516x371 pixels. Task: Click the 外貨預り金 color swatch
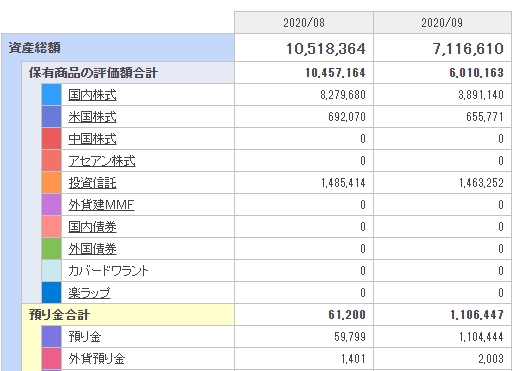point(52,359)
